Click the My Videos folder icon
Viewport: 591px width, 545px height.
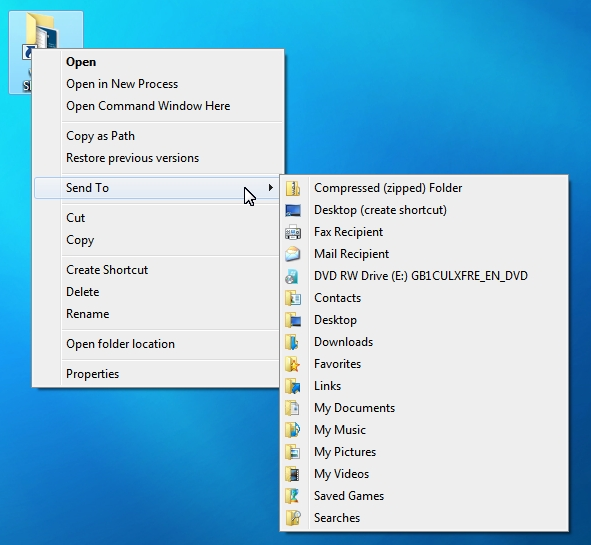coord(292,474)
